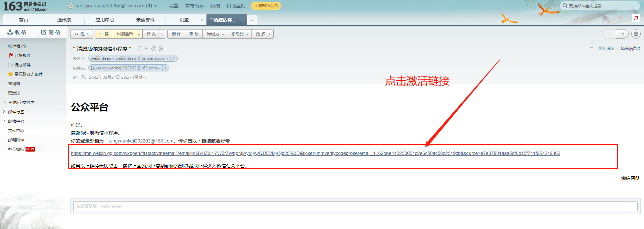Open 红旗邮件 flagged mail folder
The image size is (644, 229).
(22, 56)
